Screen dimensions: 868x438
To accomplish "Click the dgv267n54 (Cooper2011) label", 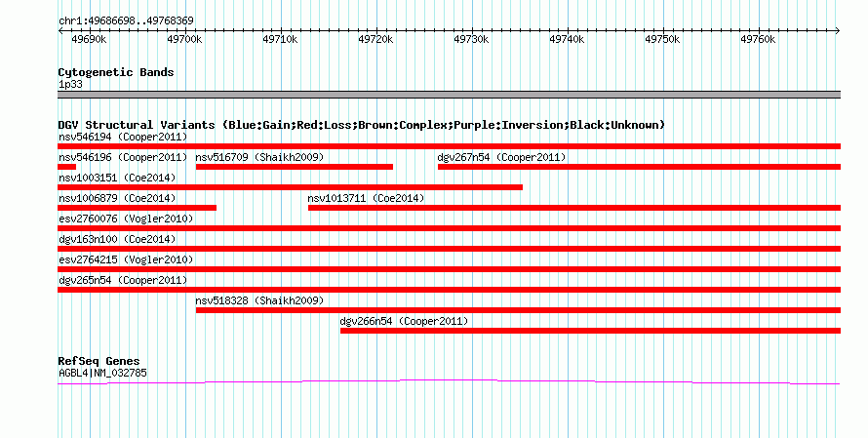I will click(501, 157).
